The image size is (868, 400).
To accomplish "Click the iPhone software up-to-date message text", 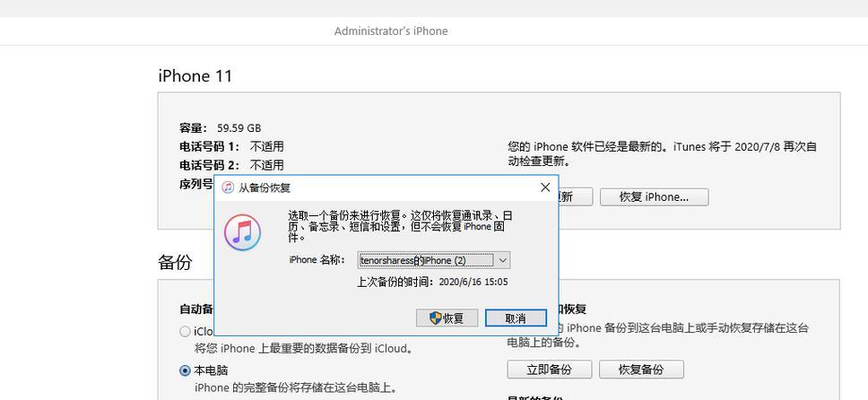I will point(662,154).
